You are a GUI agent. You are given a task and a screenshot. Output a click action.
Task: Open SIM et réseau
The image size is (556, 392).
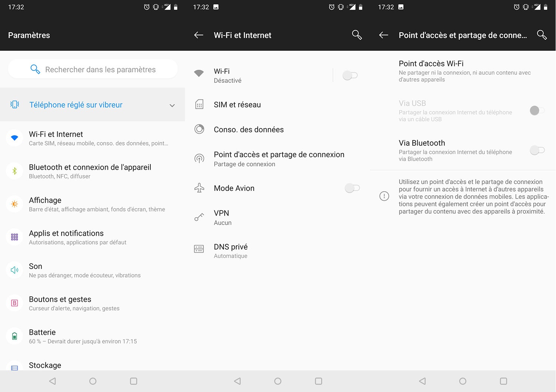point(277,105)
